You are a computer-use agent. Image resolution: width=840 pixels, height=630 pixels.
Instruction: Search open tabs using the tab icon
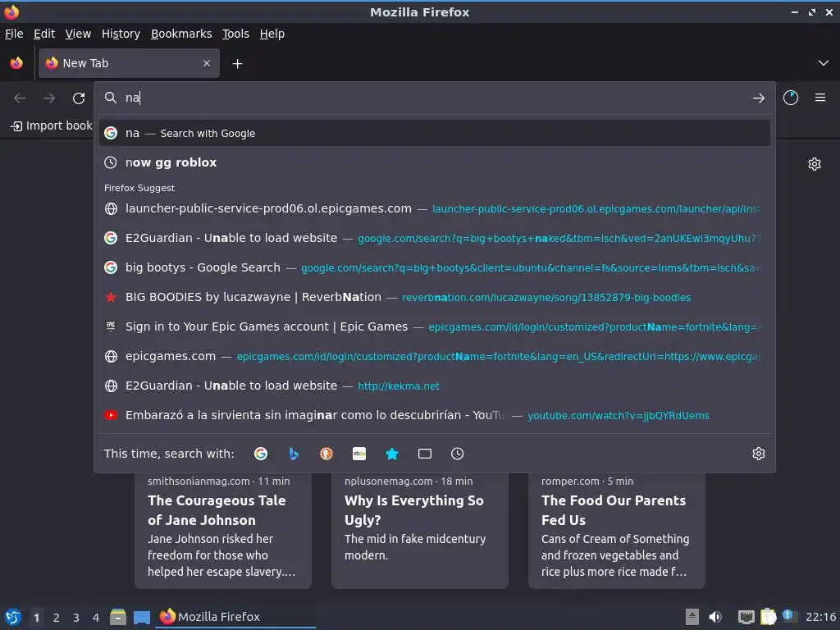click(425, 454)
